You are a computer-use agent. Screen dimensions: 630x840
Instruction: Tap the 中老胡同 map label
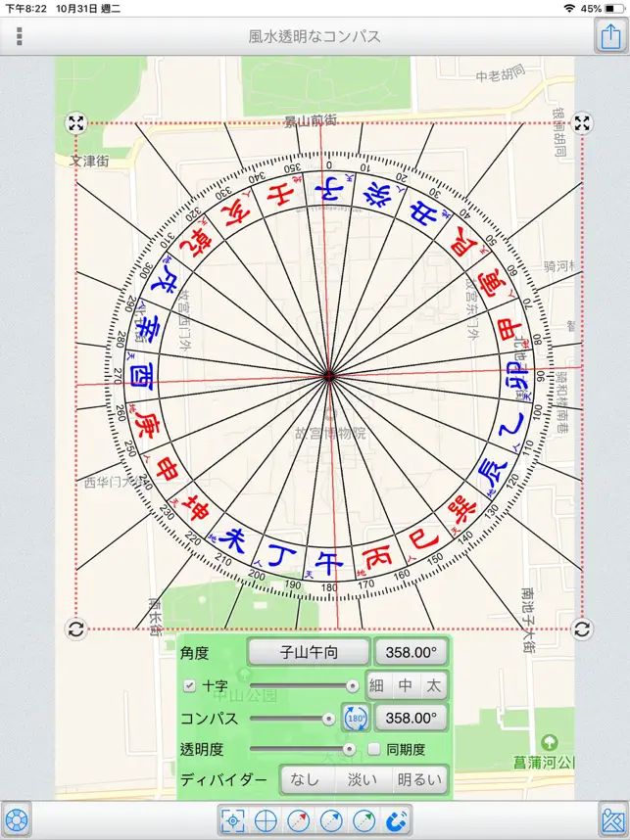(501, 73)
